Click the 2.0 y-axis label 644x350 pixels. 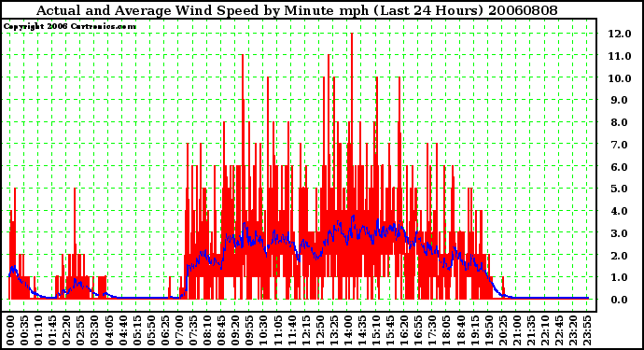point(620,256)
